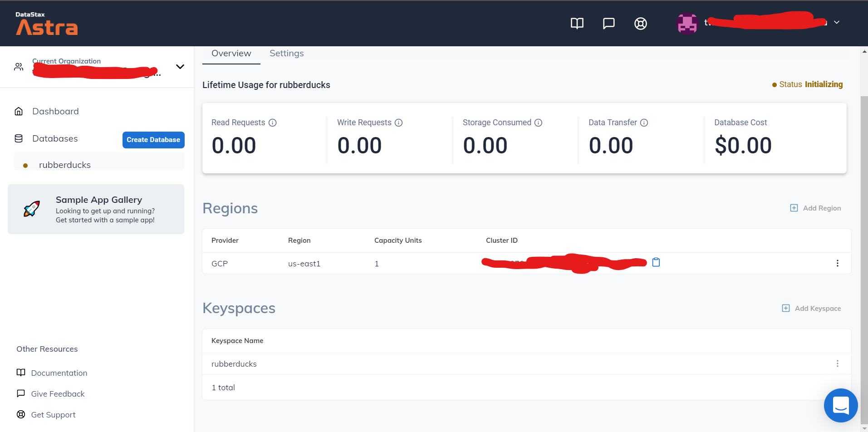Click the organization people icon
Screen dimensions: 868x432
[x=19, y=67]
